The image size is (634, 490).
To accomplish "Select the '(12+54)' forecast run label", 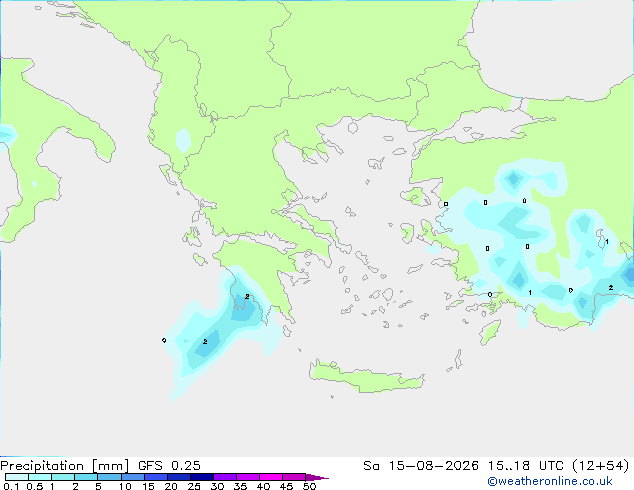I will tap(600, 466).
